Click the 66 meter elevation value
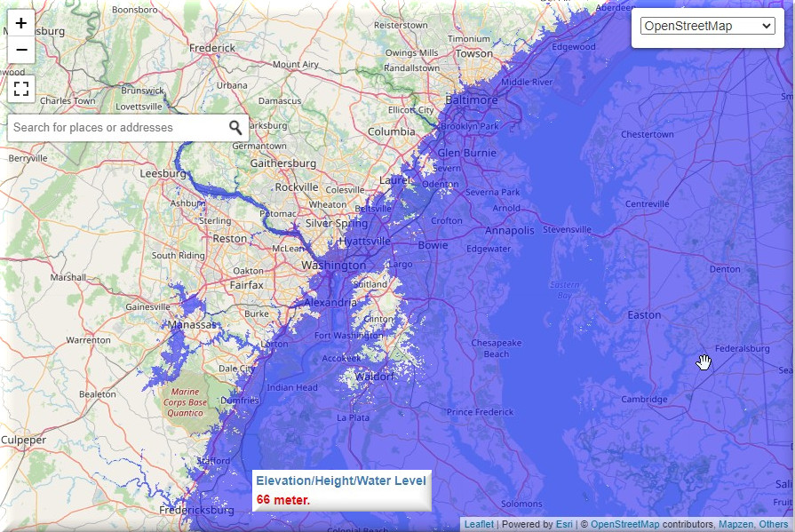Viewport: 795px width, 532px height. pyautogui.click(x=283, y=500)
